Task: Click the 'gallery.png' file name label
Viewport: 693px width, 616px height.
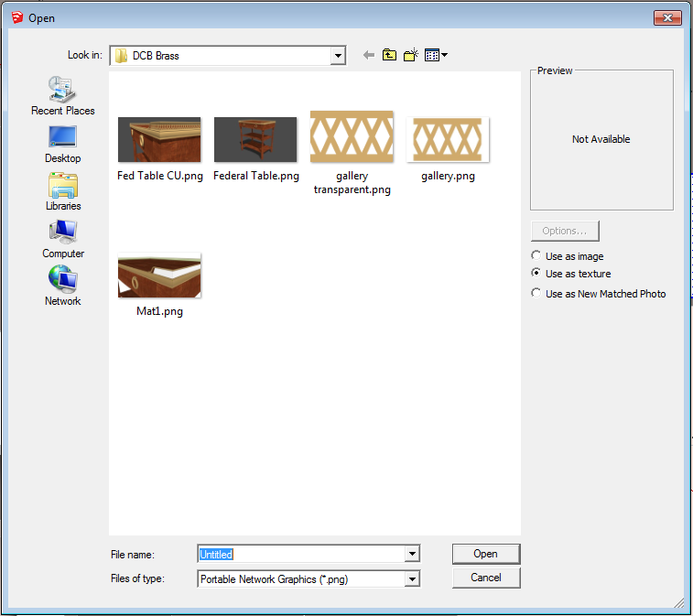Action: tap(448, 176)
